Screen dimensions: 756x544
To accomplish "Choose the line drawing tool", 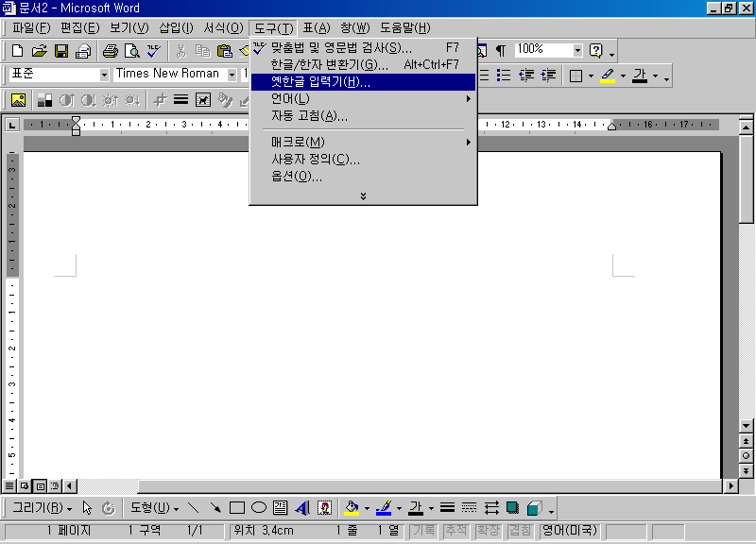I will [x=193, y=508].
